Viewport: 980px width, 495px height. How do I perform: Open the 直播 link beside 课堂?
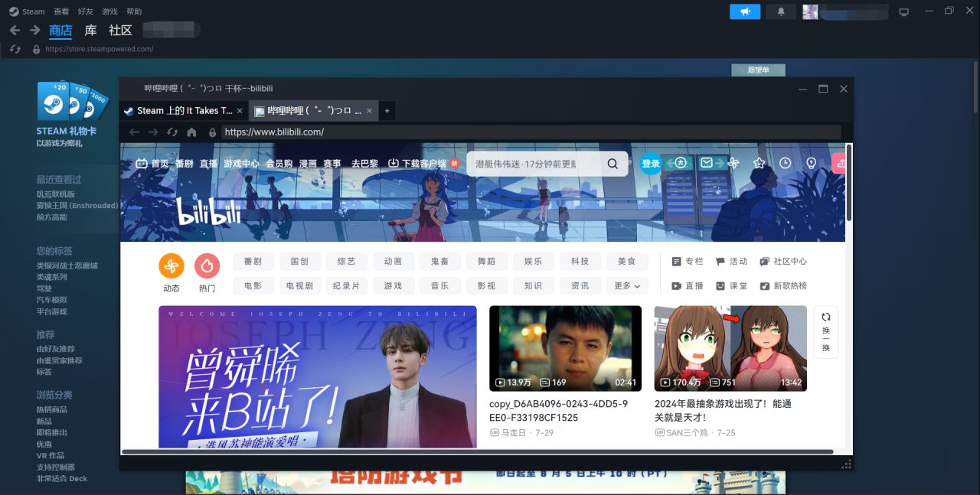[x=688, y=286]
